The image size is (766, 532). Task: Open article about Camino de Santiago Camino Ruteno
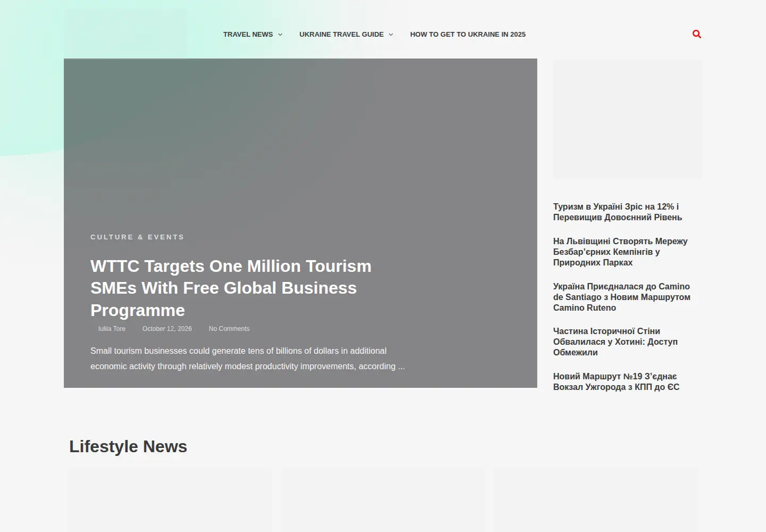[x=622, y=297]
